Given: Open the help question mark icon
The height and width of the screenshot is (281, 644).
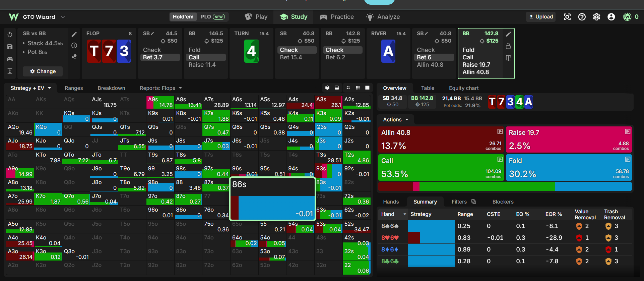Looking at the screenshot, I should coord(582,17).
